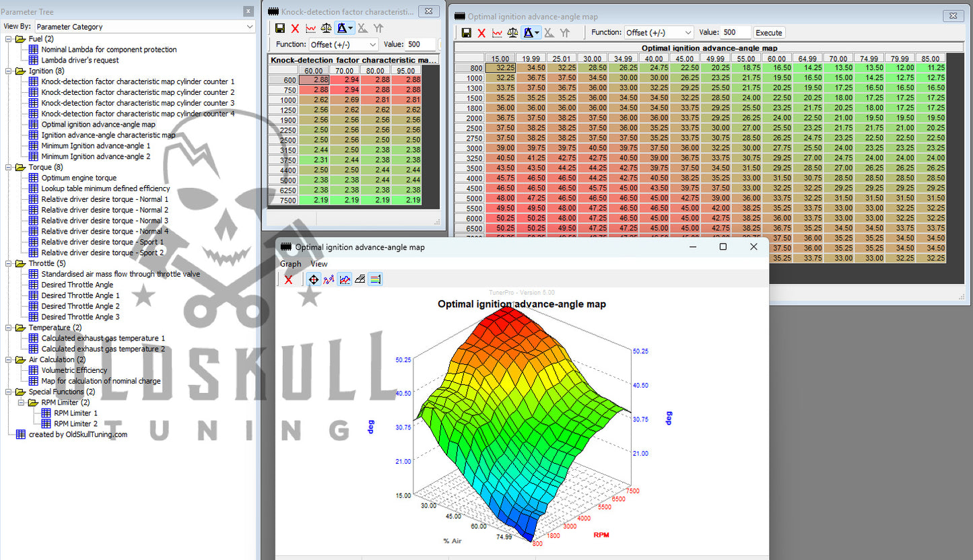973x560 pixels.
Task: Click the graph trace icon in Knock-detection toolbar
Action: [310, 28]
